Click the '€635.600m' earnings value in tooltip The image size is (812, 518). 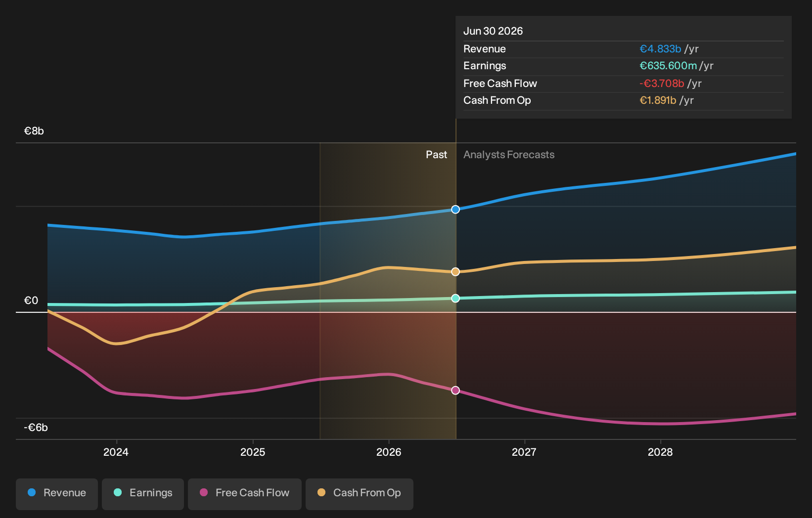pos(668,66)
